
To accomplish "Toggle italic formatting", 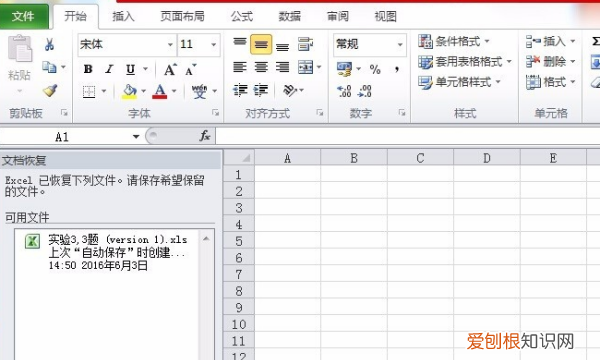I will (109, 69).
